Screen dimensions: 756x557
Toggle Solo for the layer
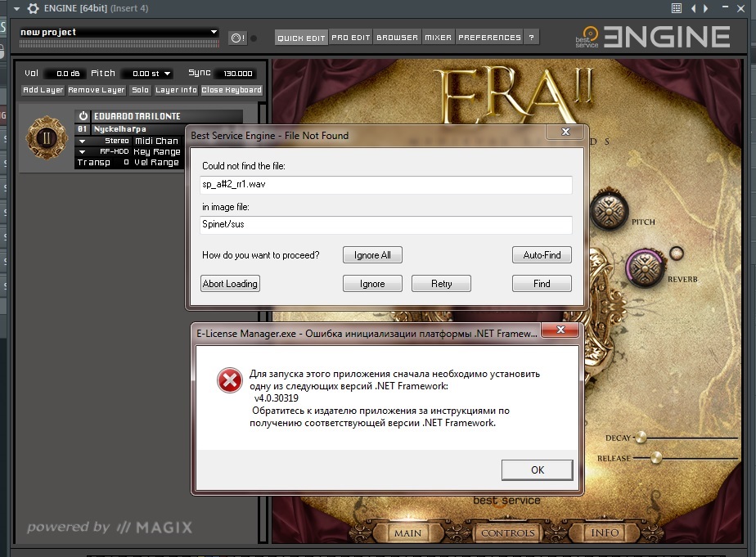[141, 90]
